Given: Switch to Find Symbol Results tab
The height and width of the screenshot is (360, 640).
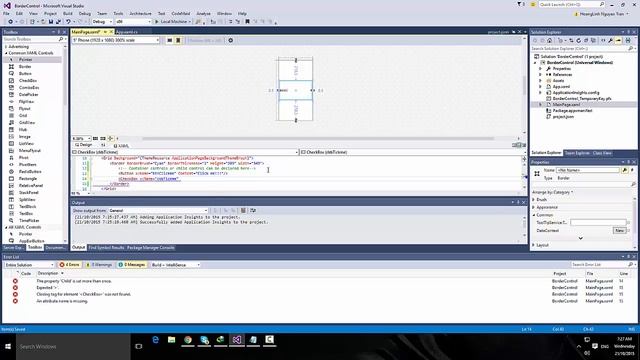Looking at the screenshot, I should point(106,248).
